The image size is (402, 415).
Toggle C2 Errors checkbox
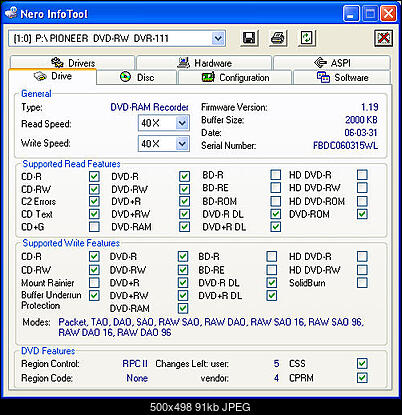coord(94,201)
